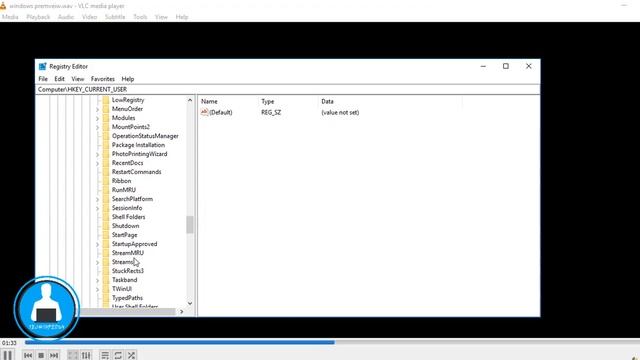The height and width of the screenshot is (360, 640).
Task: Expand the Modules key
Action: pyautogui.click(x=98, y=118)
